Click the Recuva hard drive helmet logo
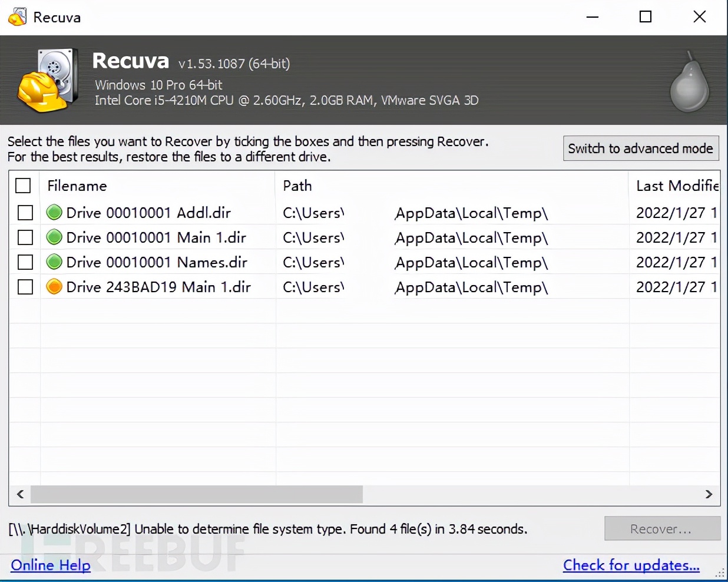 click(48, 80)
